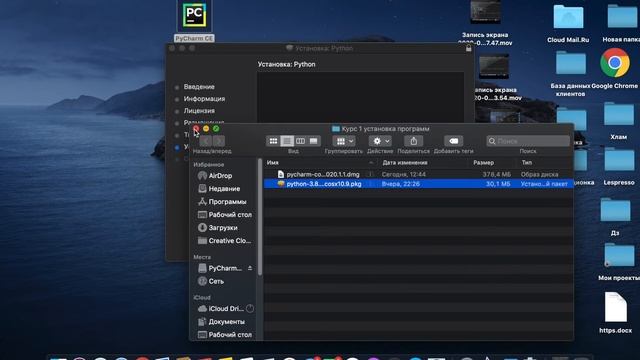This screenshot has width=640, height=360.
Task: Eject the PyCharm volume
Action: 250,268
